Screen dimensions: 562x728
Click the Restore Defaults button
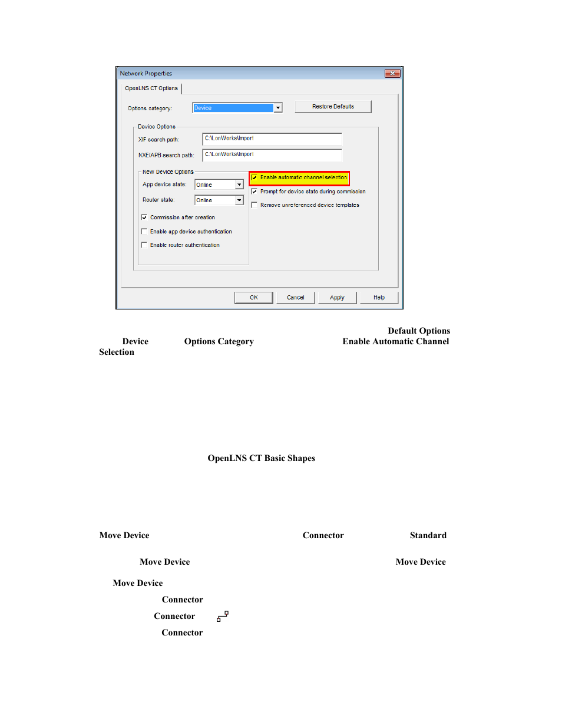[x=333, y=107]
